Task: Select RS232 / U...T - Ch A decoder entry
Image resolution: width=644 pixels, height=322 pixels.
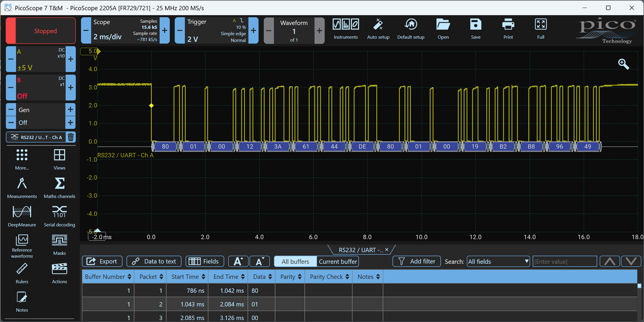Action: point(37,137)
